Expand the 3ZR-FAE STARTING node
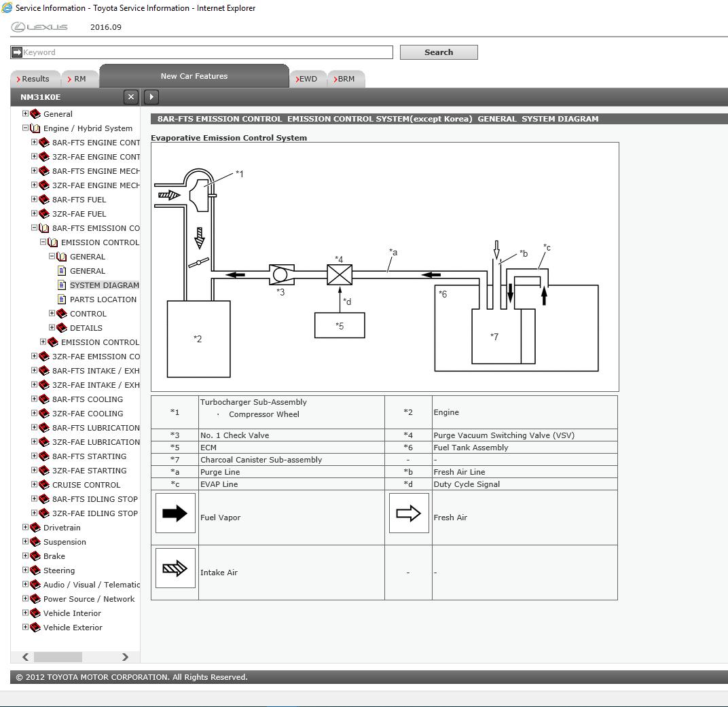Image resolution: width=728 pixels, height=707 pixels. 35,470
